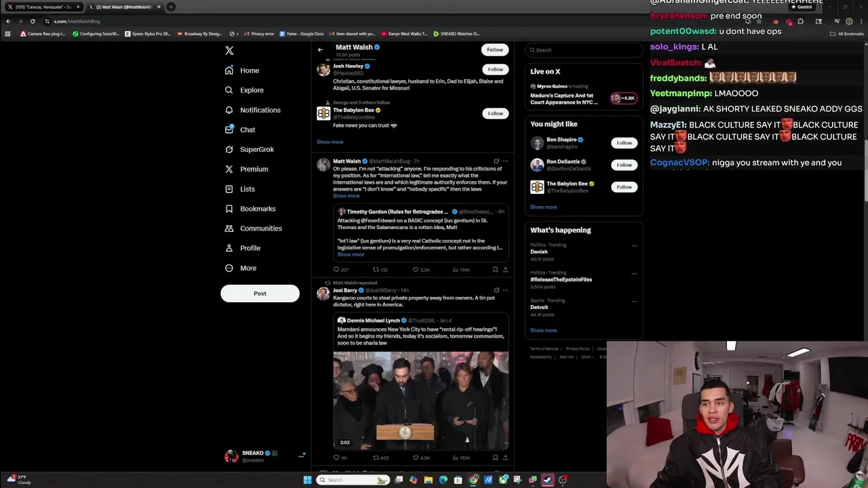Image resolution: width=868 pixels, height=488 pixels.
Task: Switch to the Caracas, Venezuela browser tab
Action: pos(43,7)
